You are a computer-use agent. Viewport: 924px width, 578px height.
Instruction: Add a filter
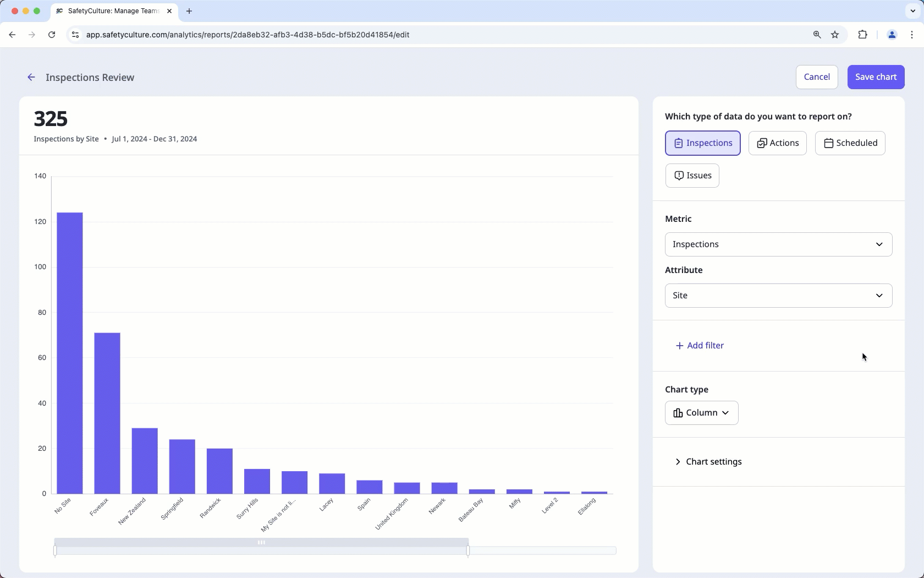(700, 346)
